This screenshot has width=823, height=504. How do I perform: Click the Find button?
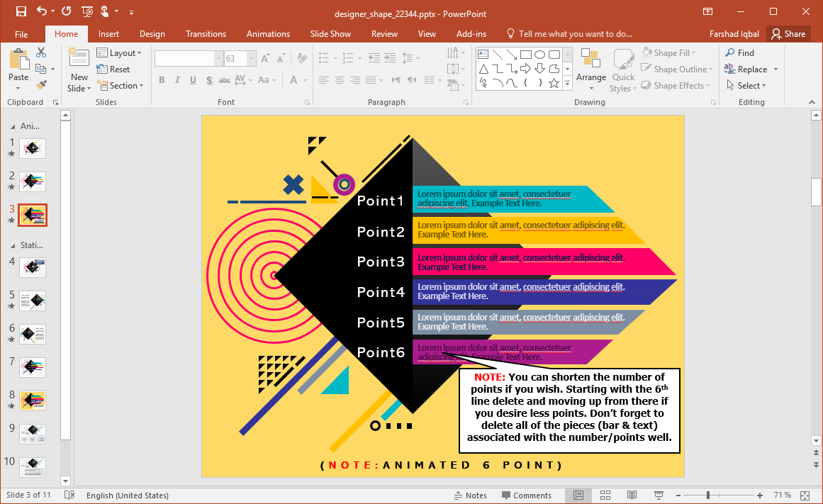pyautogui.click(x=739, y=53)
